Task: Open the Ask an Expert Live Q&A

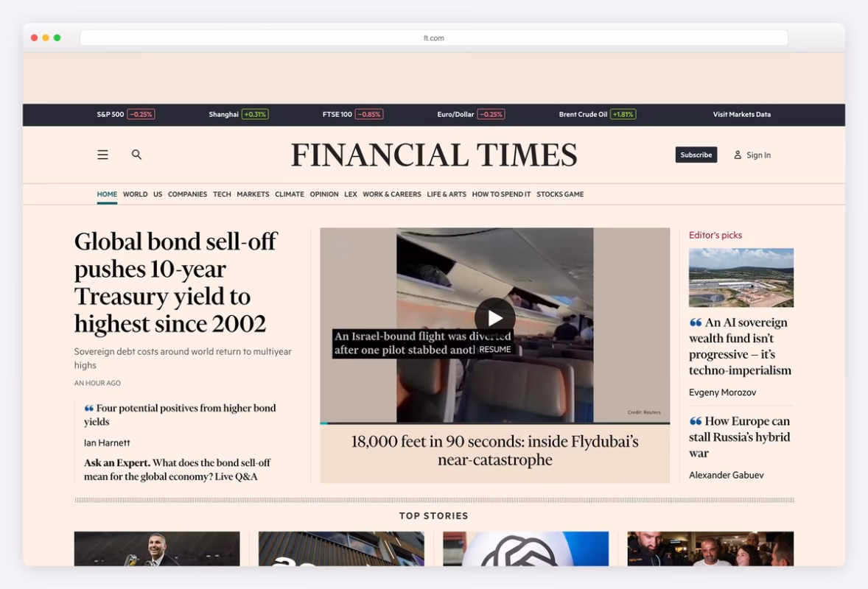Action: pos(177,470)
